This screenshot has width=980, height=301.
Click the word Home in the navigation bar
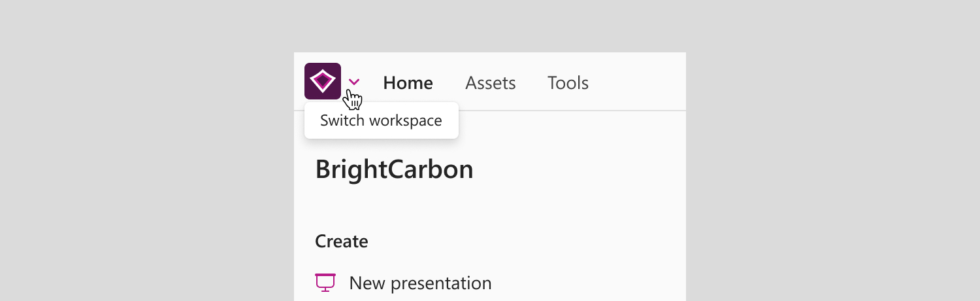tap(408, 83)
